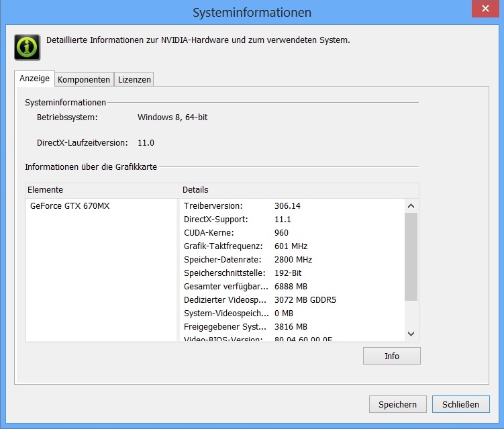Click the CUDA core count 960

[x=281, y=233]
